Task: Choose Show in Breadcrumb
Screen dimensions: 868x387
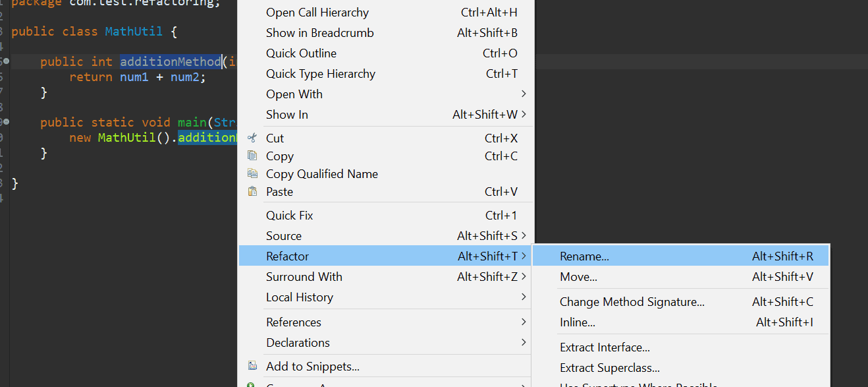Action: 385,33
